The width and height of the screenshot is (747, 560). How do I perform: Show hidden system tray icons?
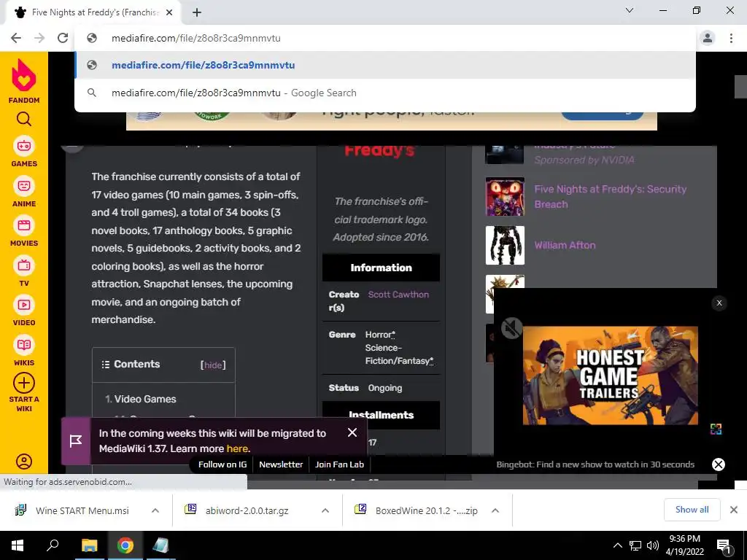pos(617,545)
